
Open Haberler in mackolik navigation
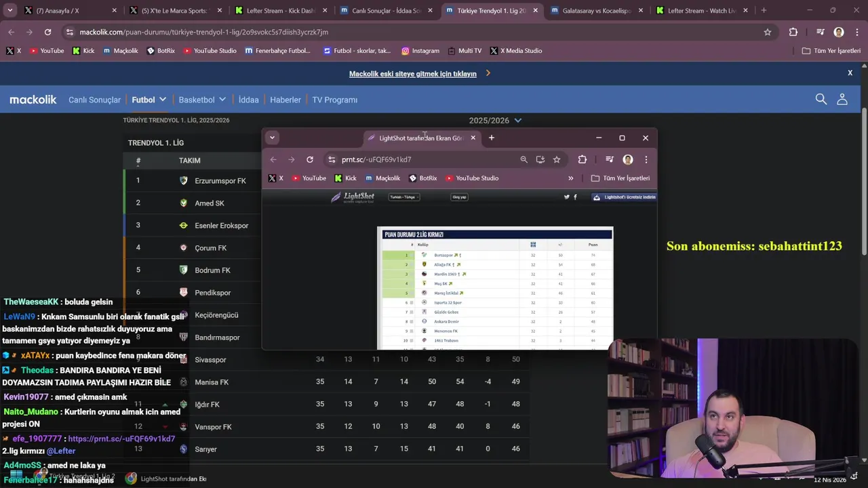(285, 100)
